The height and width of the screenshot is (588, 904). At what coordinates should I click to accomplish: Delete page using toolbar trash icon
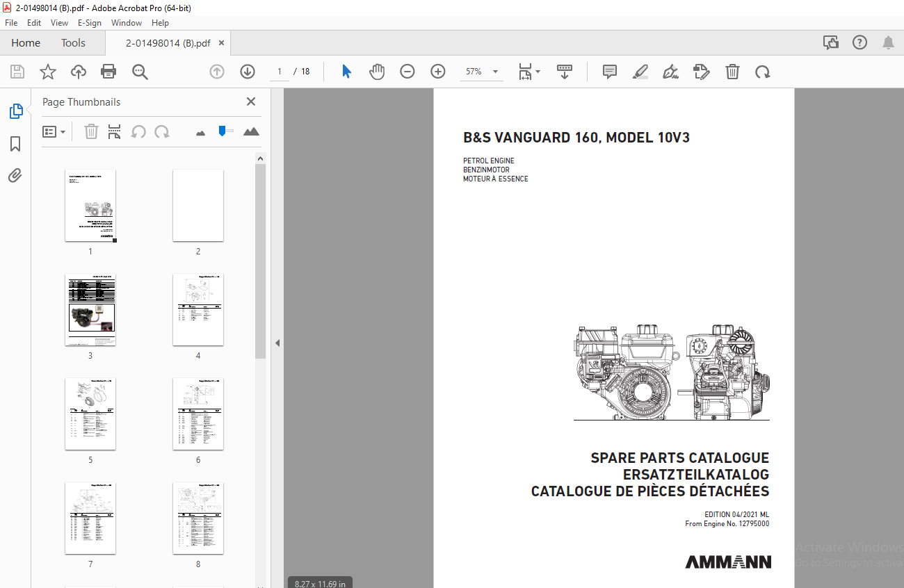pos(732,72)
